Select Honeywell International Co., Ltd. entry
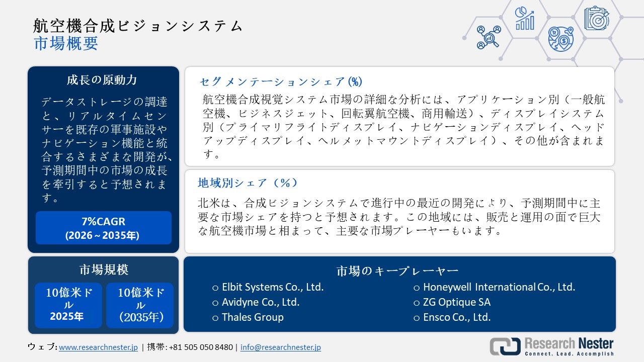Screen dimensions: 644x362 (499, 287)
